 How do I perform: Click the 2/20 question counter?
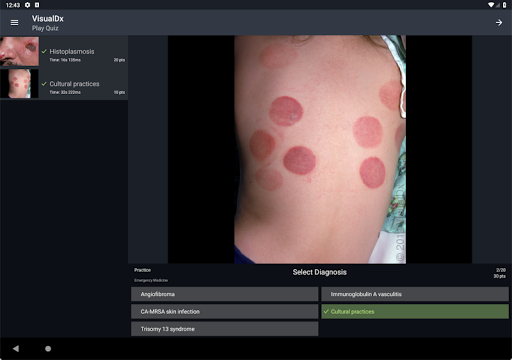click(501, 270)
